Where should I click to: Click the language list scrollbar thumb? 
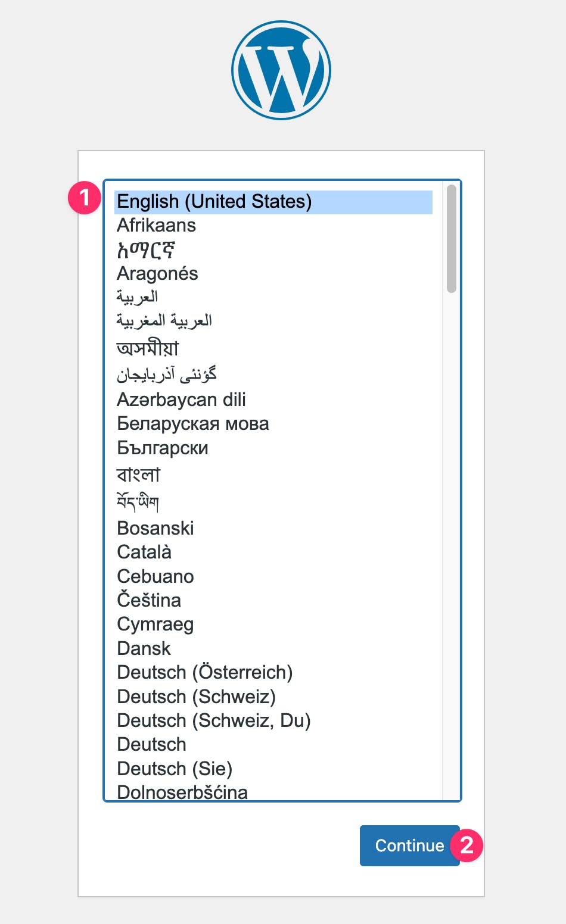452,238
